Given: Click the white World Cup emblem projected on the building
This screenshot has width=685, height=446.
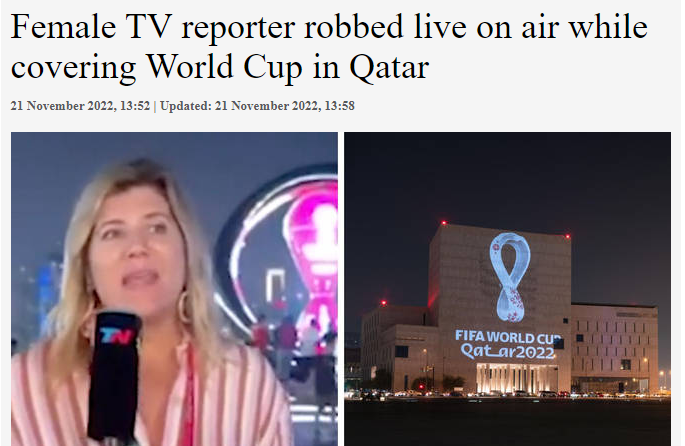Looking at the screenshot, I should pyautogui.click(x=510, y=277).
